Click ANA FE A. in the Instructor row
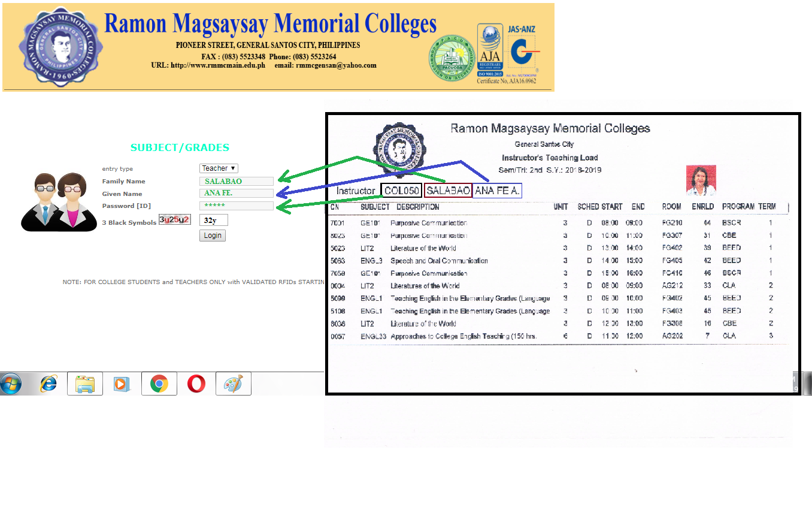 click(x=497, y=191)
